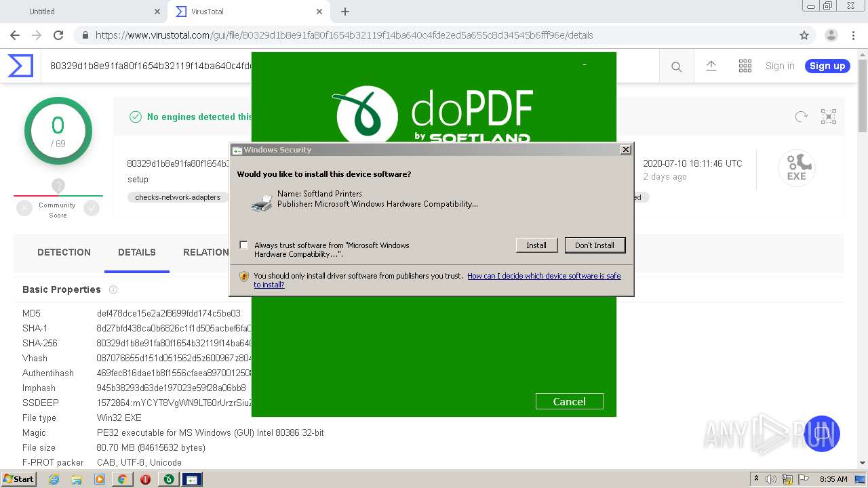
Task: Click the security shield warning icon
Action: 245,277
